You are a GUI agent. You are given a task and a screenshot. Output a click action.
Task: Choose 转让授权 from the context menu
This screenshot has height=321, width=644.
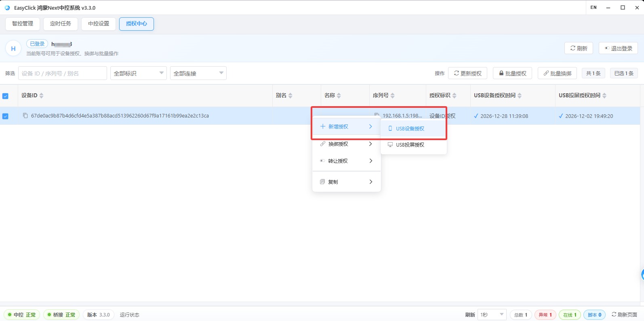347,161
